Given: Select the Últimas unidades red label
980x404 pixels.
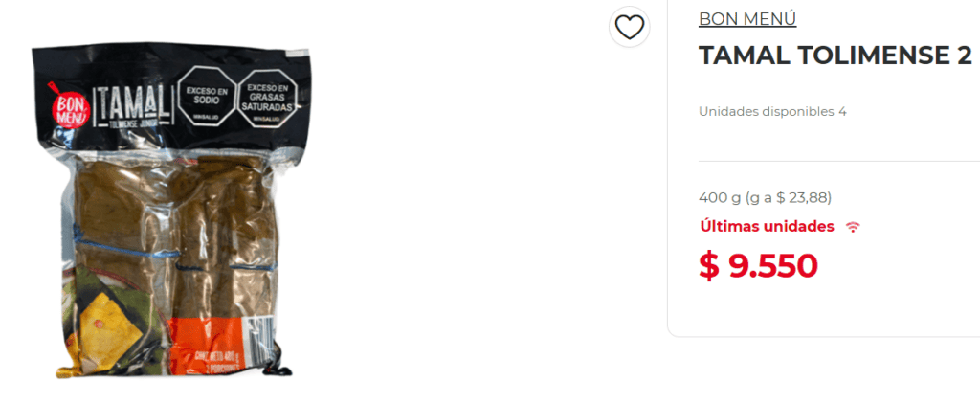Looking at the screenshot, I should pyautogui.click(x=767, y=226).
